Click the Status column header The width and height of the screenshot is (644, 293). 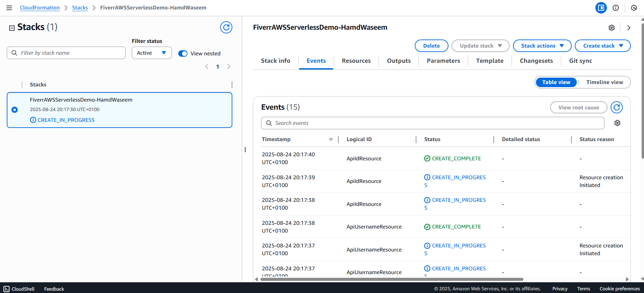click(432, 139)
